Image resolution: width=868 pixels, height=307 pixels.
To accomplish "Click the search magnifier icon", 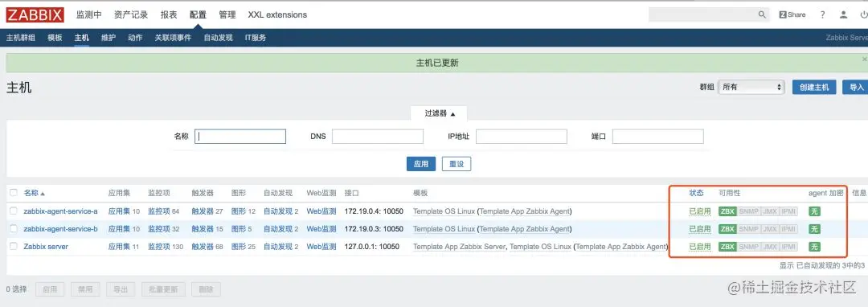I will tap(762, 15).
